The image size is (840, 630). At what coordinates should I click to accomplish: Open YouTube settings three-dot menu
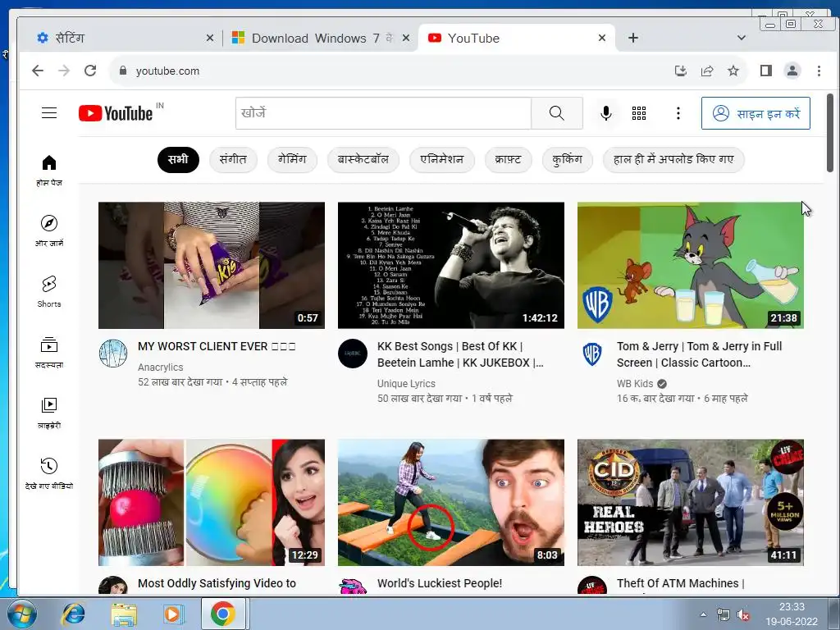pyautogui.click(x=678, y=113)
